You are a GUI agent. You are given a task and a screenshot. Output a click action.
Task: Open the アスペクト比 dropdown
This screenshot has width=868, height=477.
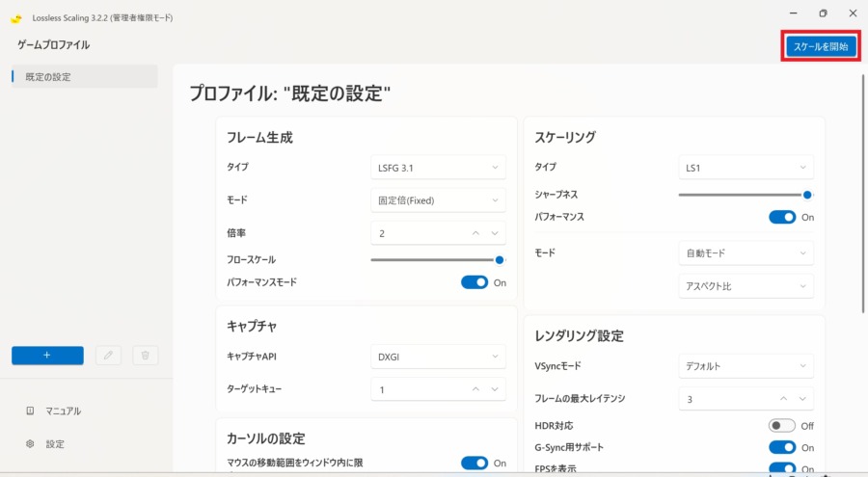(x=746, y=286)
